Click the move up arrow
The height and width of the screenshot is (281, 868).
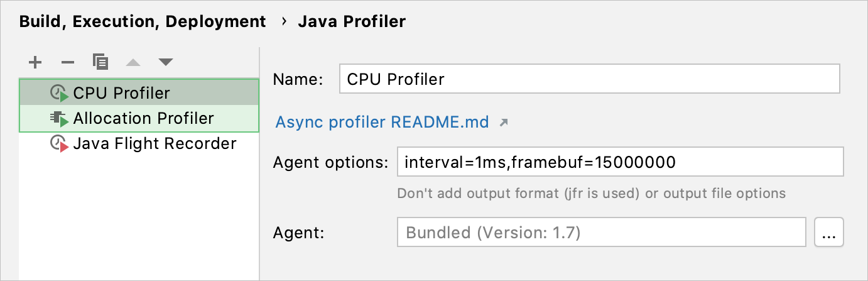pos(133,62)
